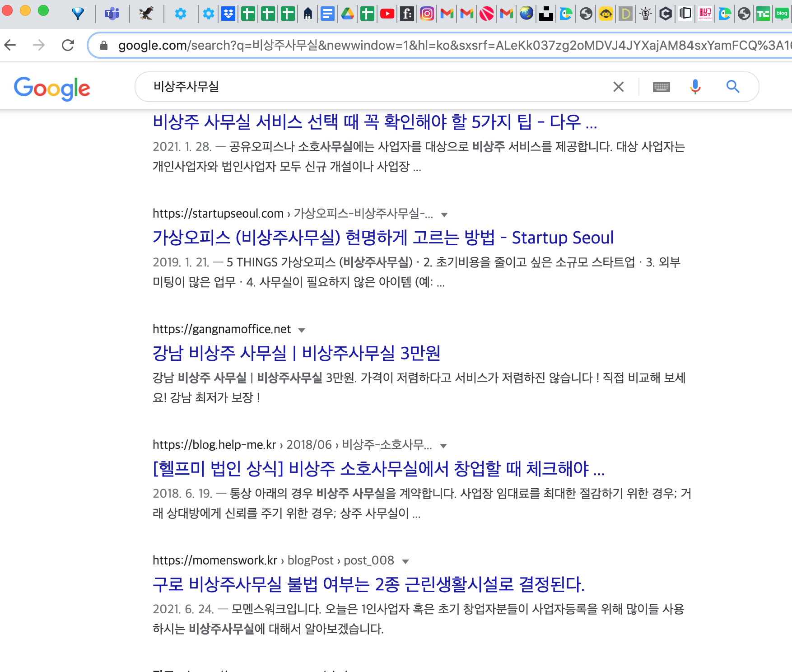Submit search with the magnifier icon
This screenshot has height=672, width=792.
coord(733,86)
